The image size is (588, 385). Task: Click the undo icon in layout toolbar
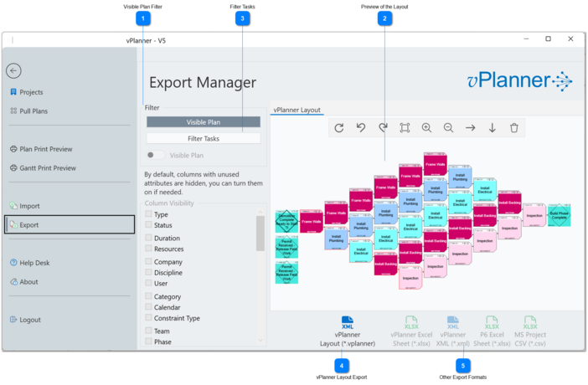pyautogui.click(x=361, y=128)
